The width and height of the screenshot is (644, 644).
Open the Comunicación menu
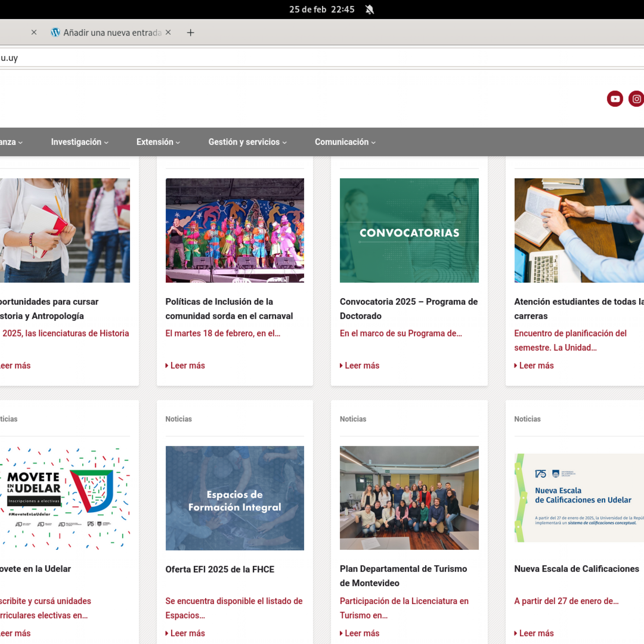(x=345, y=142)
